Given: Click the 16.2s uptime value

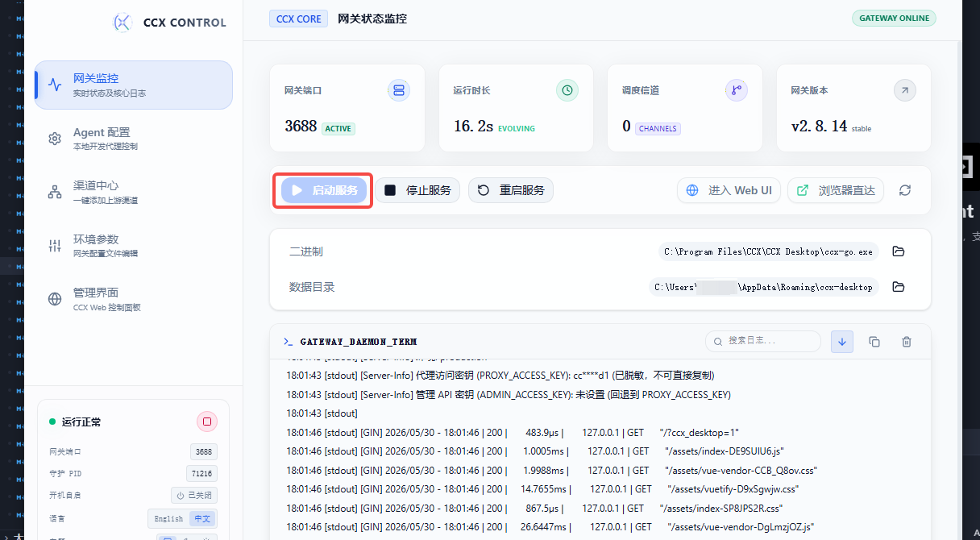Looking at the screenshot, I should point(473,126).
